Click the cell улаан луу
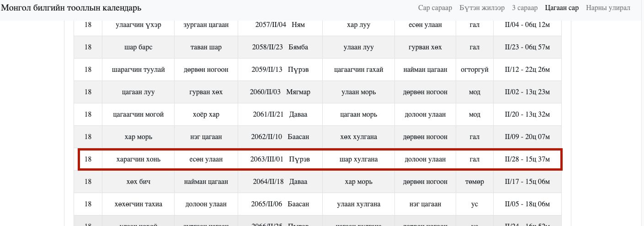The image size is (644, 226). pos(358,47)
